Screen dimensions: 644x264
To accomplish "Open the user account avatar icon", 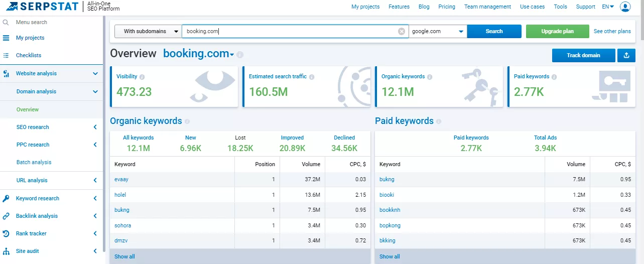I will (625, 7).
